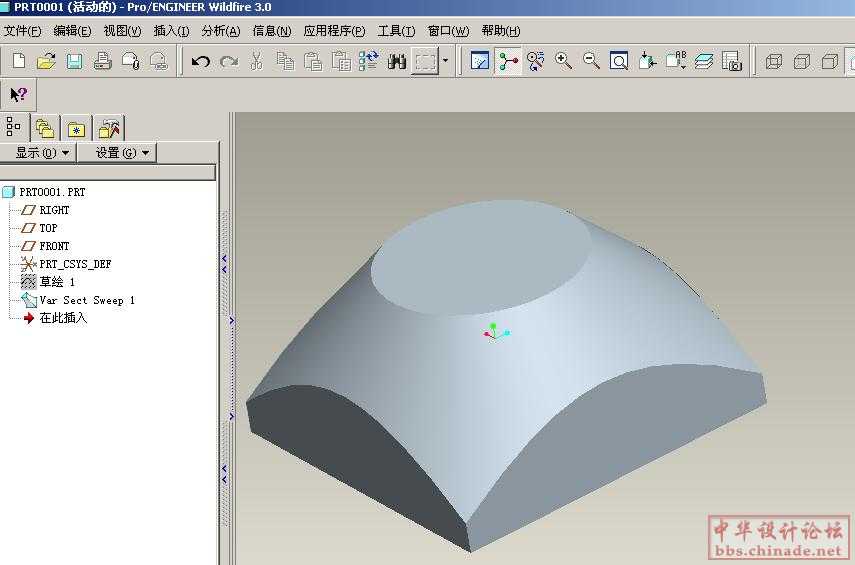Regenerate the model icon
Viewport: 855px width, 565px height.
(369, 61)
